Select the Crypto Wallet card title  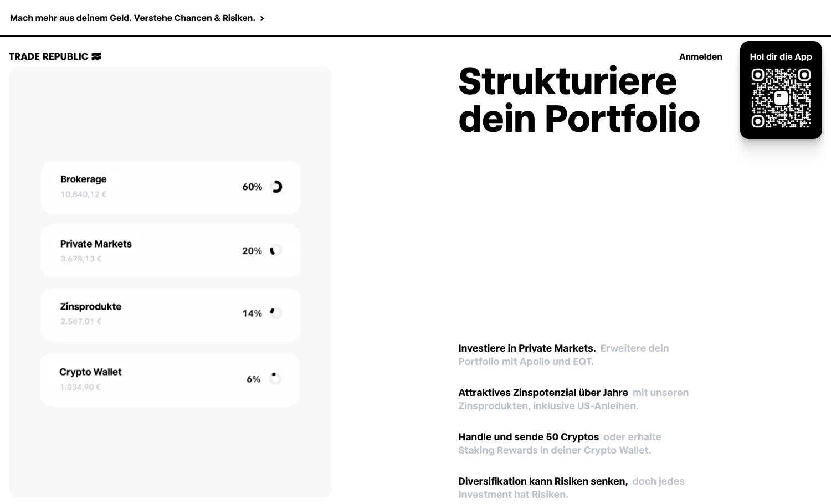(90, 372)
